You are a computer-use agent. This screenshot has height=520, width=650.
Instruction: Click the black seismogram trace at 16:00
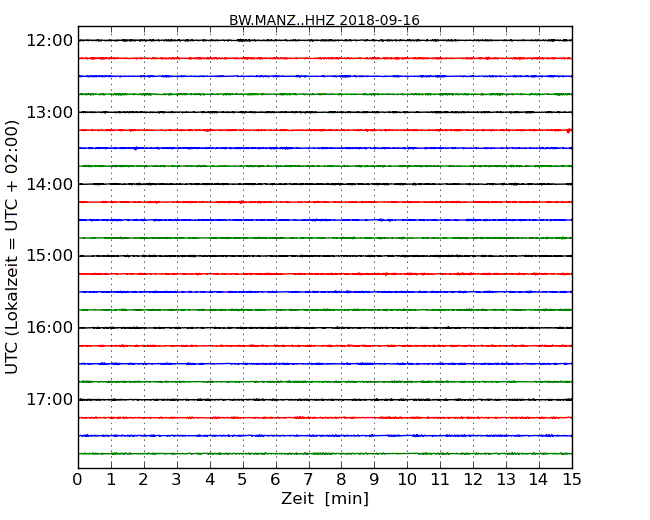tap(325, 328)
